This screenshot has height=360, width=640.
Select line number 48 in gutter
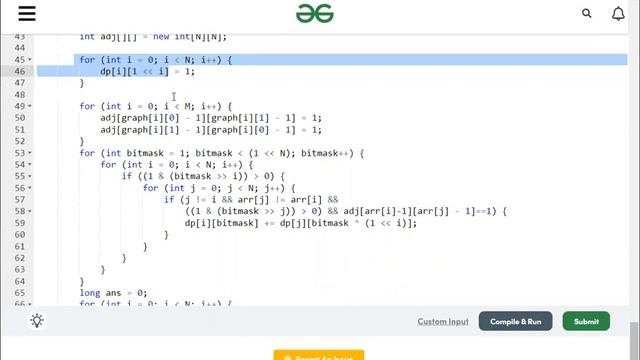tap(20, 95)
